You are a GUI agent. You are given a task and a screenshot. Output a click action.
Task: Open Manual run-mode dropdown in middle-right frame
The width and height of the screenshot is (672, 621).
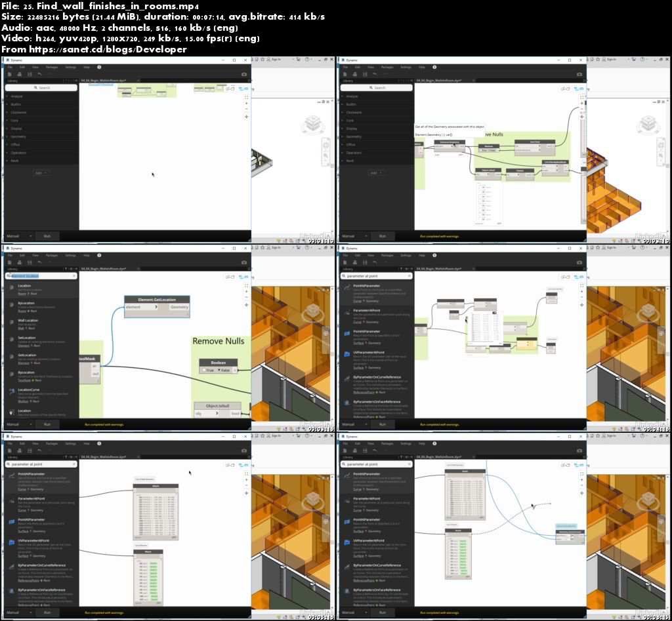click(354, 424)
